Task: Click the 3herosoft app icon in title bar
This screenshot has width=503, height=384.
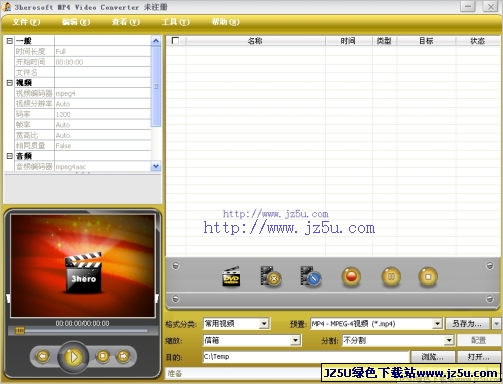Action: [x=7, y=7]
